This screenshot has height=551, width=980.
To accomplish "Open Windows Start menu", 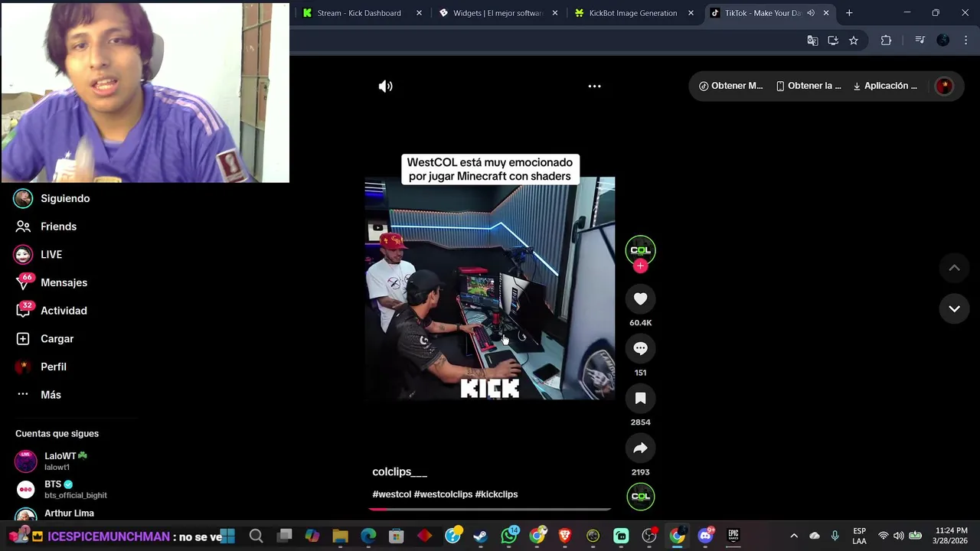I will click(x=227, y=536).
